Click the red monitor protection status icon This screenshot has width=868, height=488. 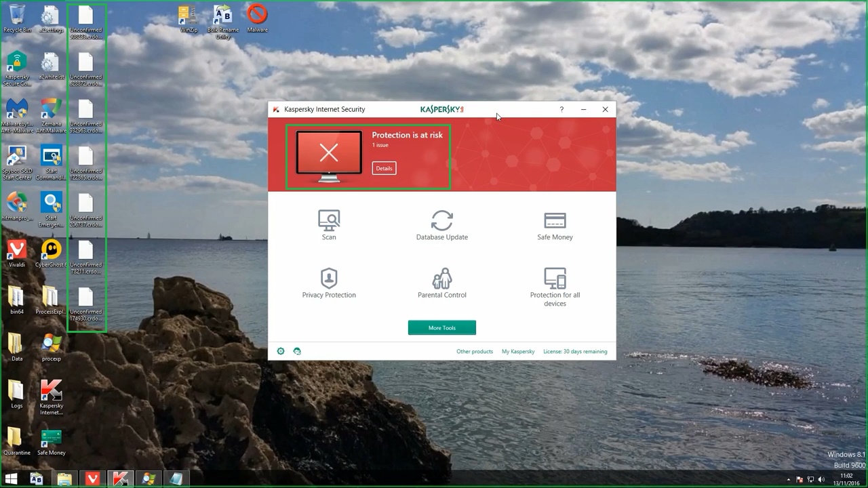329,157
